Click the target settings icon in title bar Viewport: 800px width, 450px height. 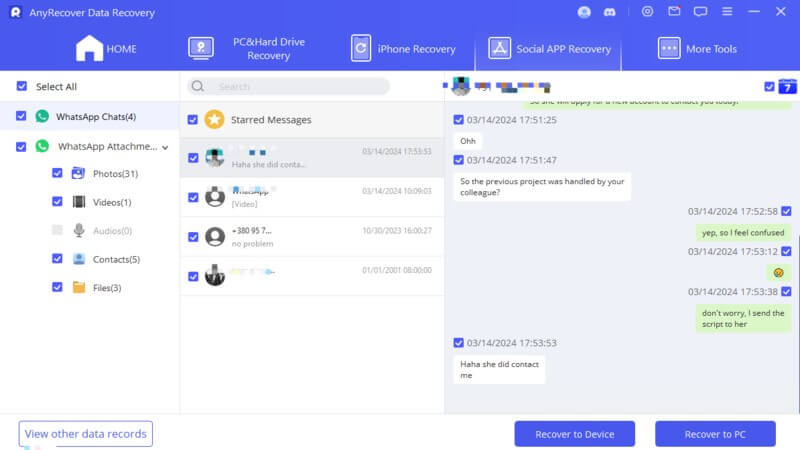[647, 11]
